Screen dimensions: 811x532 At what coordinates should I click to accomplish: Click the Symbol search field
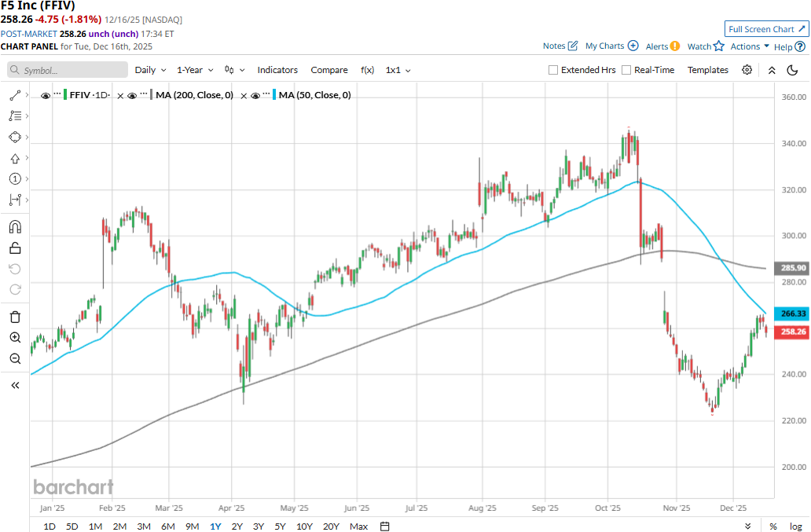pyautogui.click(x=68, y=70)
